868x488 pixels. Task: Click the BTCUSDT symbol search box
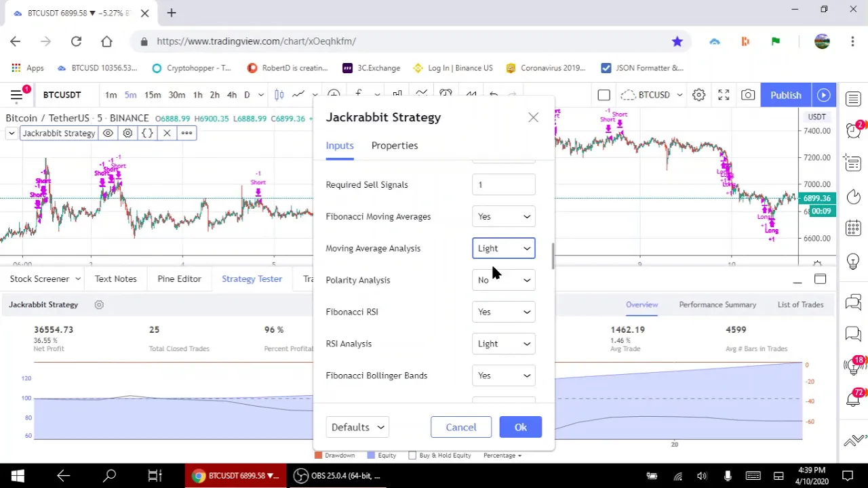click(62, 95)
